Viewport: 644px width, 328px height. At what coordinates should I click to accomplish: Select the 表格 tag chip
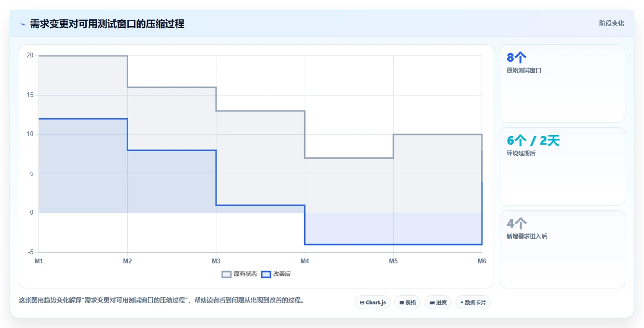[407, 302]
